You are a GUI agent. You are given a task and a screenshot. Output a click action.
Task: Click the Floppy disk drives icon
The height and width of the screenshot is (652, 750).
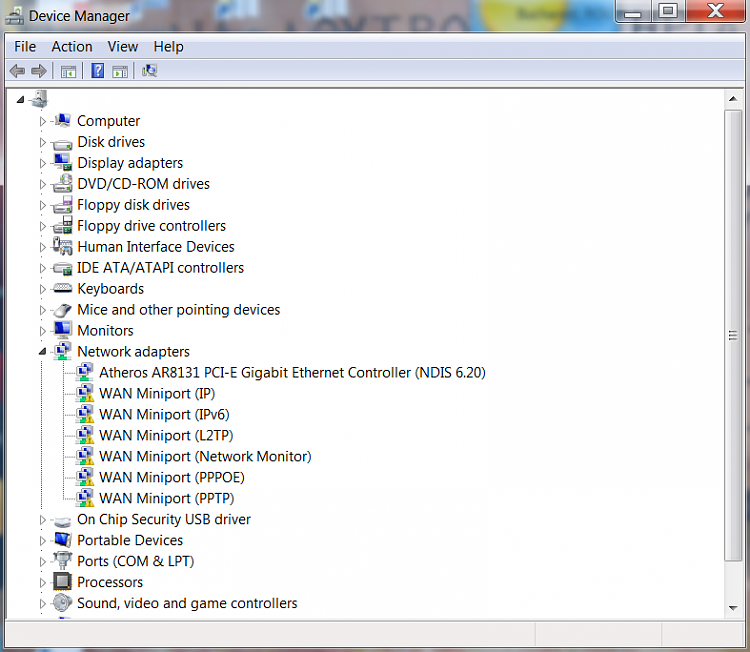(x=62, y=205)
